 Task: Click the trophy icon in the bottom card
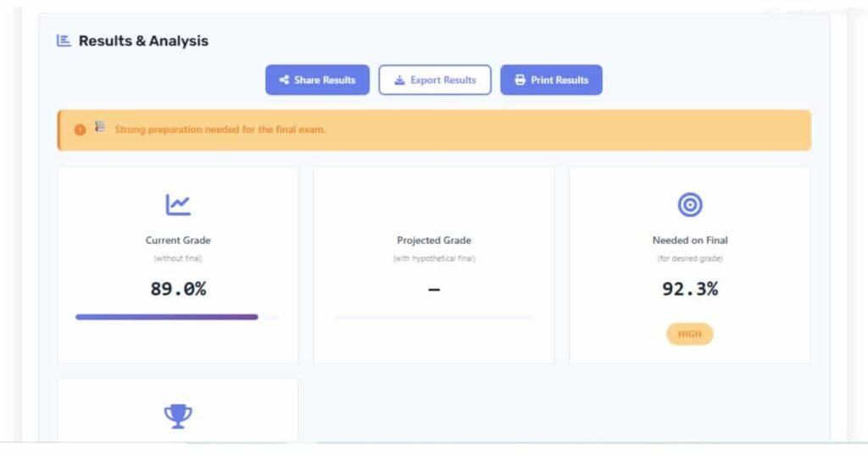178,415
